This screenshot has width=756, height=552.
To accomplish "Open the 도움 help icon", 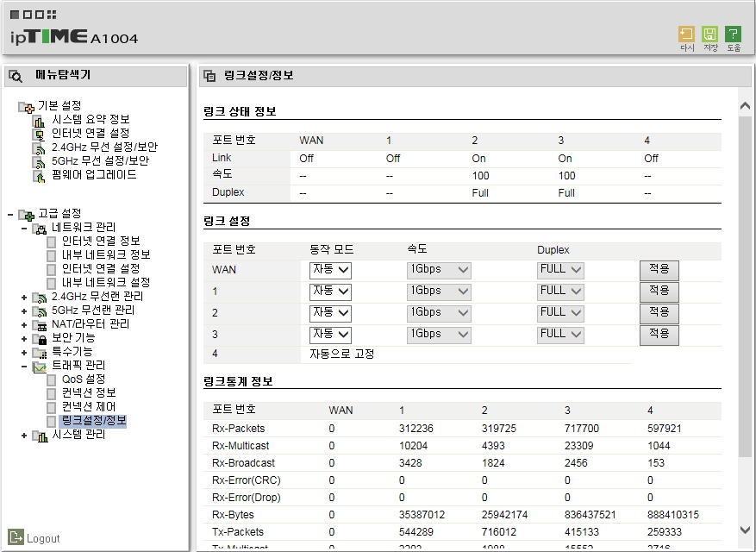I will pyautogui.click(x=733, y=34).
